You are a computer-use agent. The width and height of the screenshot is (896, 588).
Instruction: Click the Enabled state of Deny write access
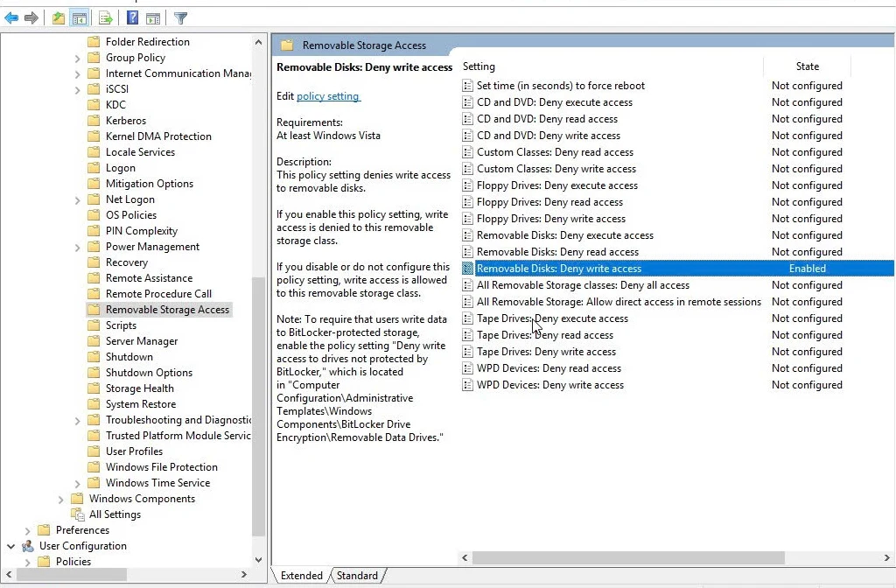coord(808,269)
